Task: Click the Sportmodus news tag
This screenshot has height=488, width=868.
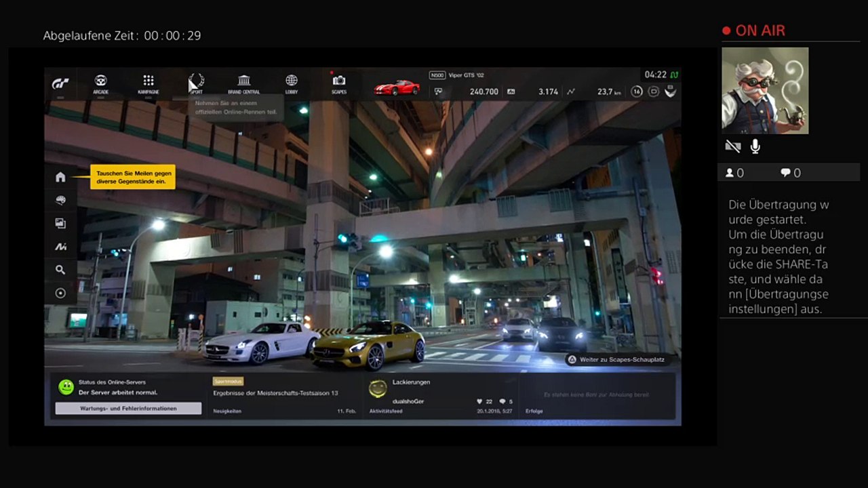Action: [228, 382]
